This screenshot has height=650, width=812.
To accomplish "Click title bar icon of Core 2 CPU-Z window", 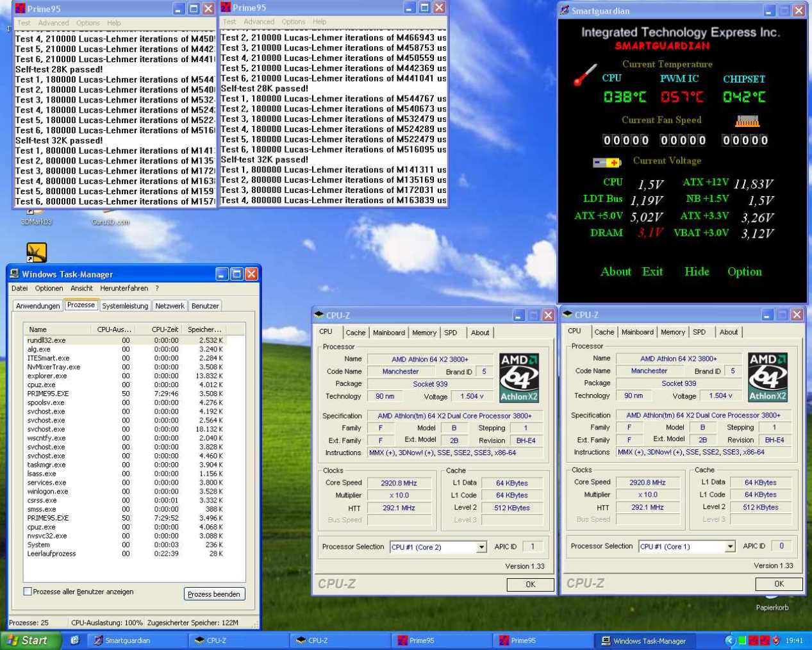I will pos(319,315).
